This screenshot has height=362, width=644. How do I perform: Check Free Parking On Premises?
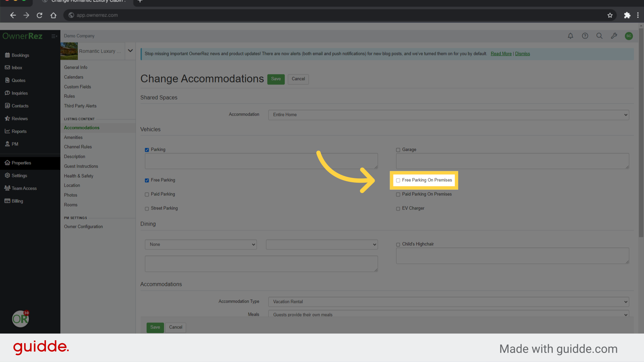398,180
